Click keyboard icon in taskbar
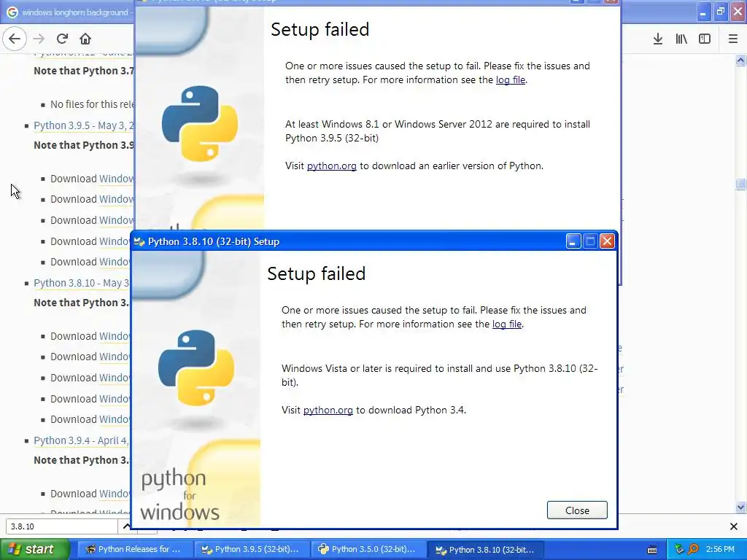The height and width of the screenshot is (560, 747). 652,550
